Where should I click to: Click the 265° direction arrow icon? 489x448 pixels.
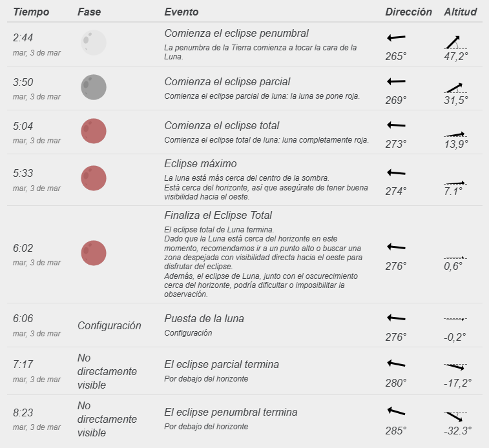click(x=395, y=38)
